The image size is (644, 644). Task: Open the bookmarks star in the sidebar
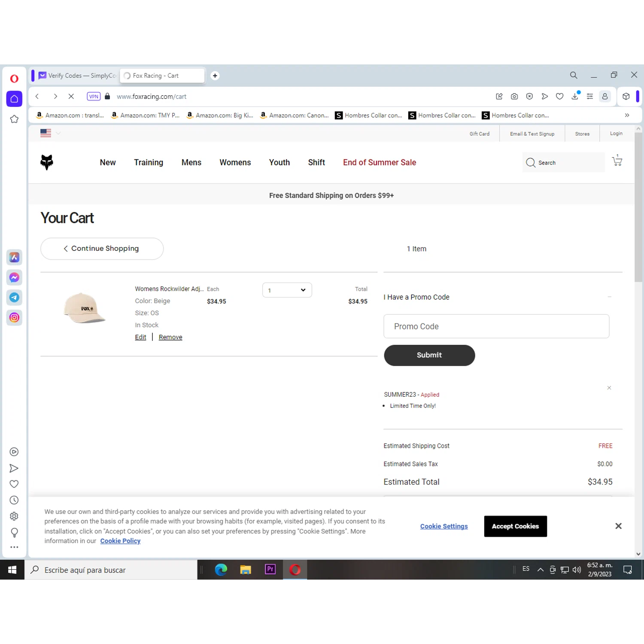tap(14, 119)
